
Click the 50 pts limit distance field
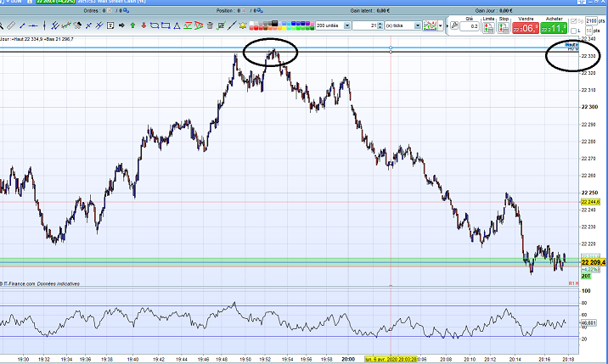coord(588,31)
